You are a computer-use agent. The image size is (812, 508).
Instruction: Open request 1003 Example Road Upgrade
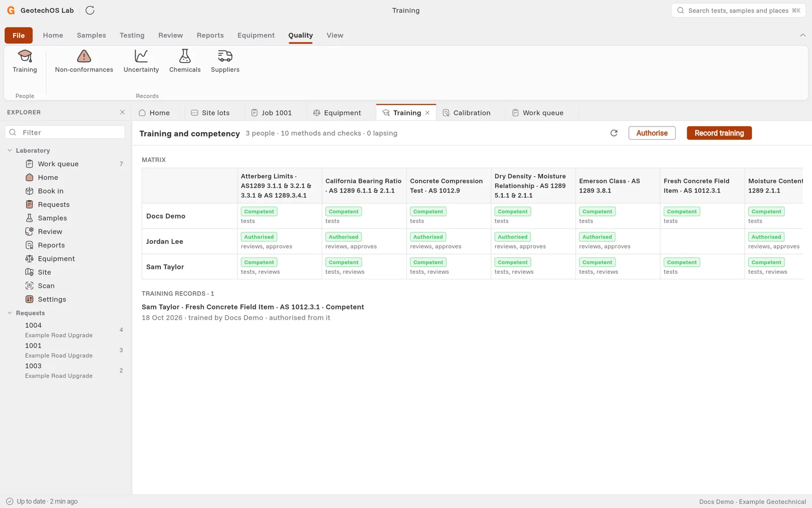click(65, 370)
